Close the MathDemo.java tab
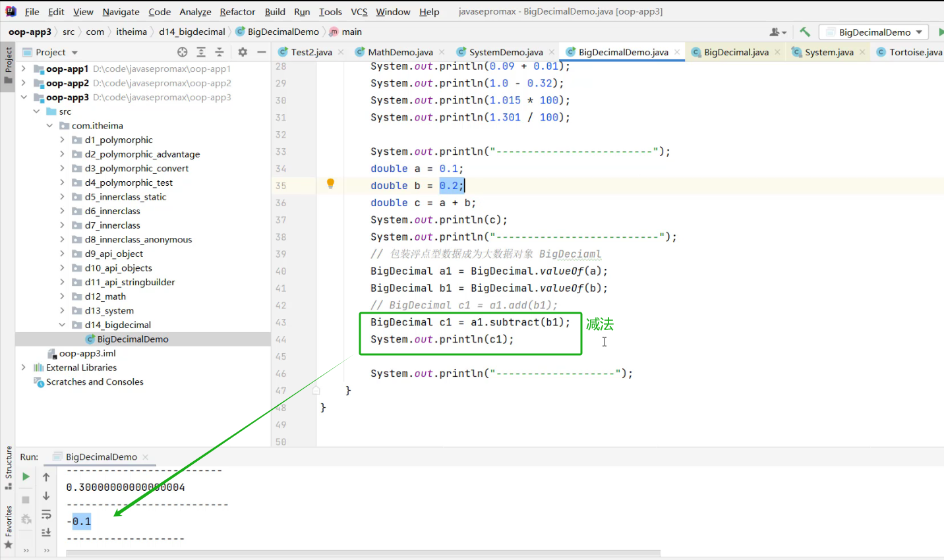The image size is (944, 560). click(442, 52)
